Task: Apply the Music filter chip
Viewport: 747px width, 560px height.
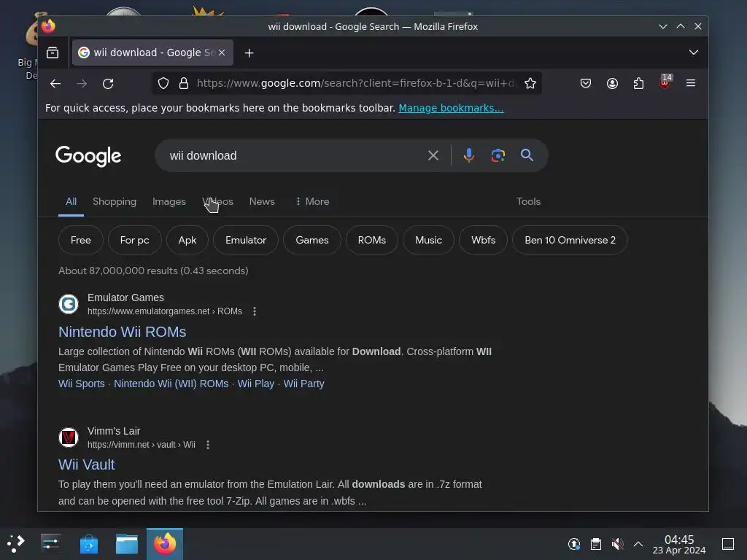Action: click(428, 240)
